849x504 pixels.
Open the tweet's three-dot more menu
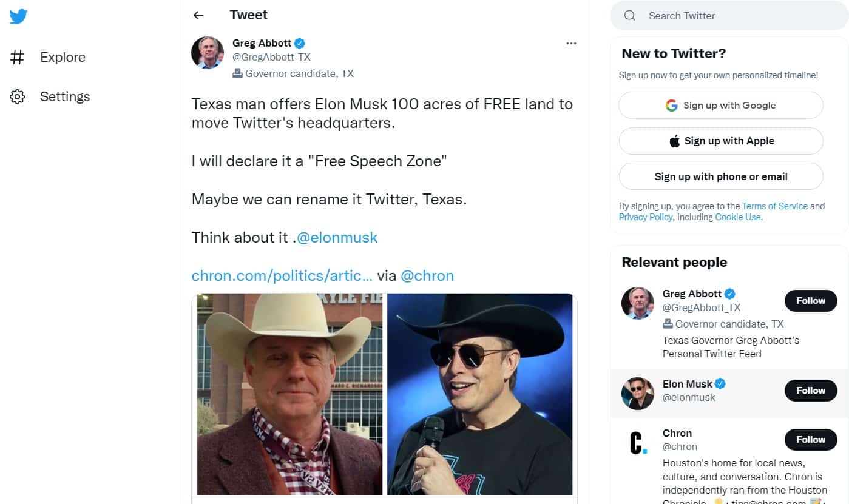pyautogui.click(x=570, y=44)
